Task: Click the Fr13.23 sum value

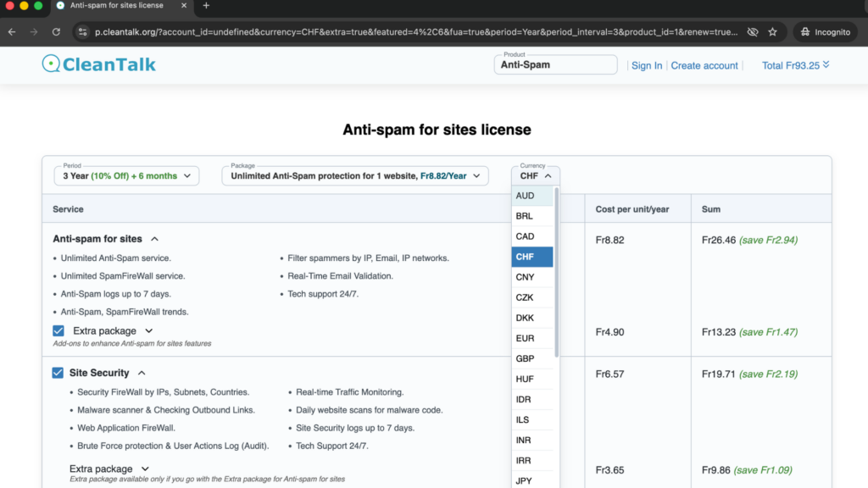Action: click(719, 332)
